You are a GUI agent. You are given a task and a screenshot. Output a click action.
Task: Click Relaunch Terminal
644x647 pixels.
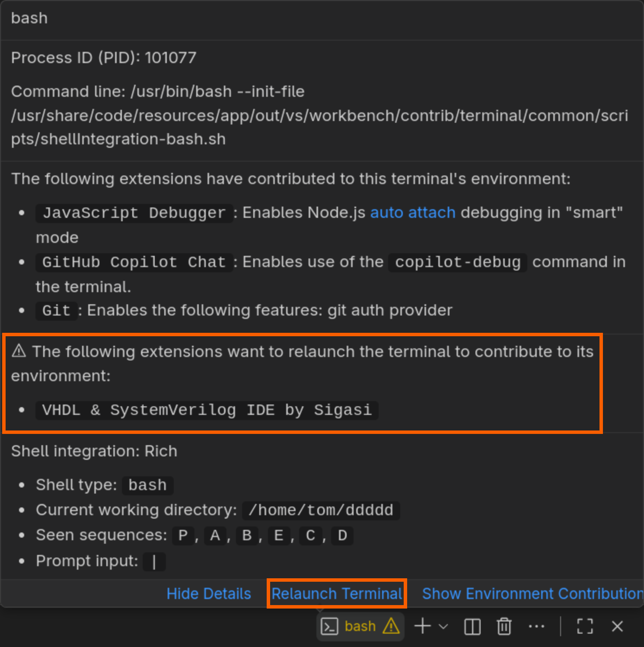[x=337, y=593]
